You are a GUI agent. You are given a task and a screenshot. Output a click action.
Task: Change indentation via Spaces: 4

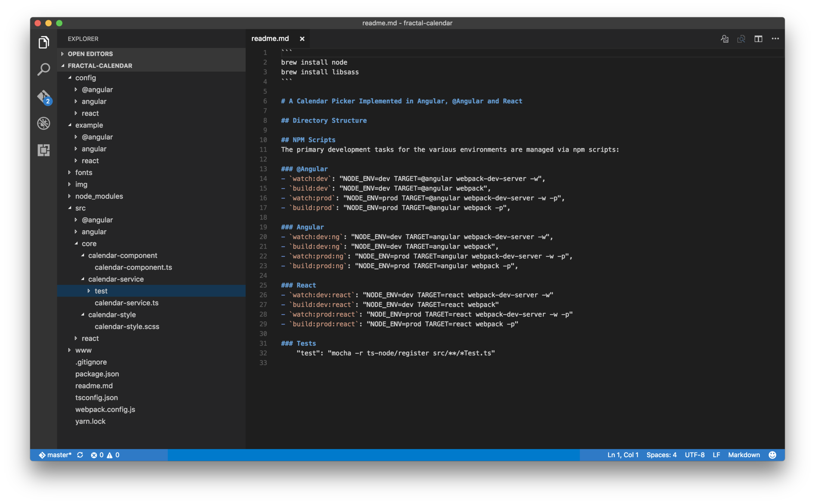pyautogui.click(x=661, y=455)
